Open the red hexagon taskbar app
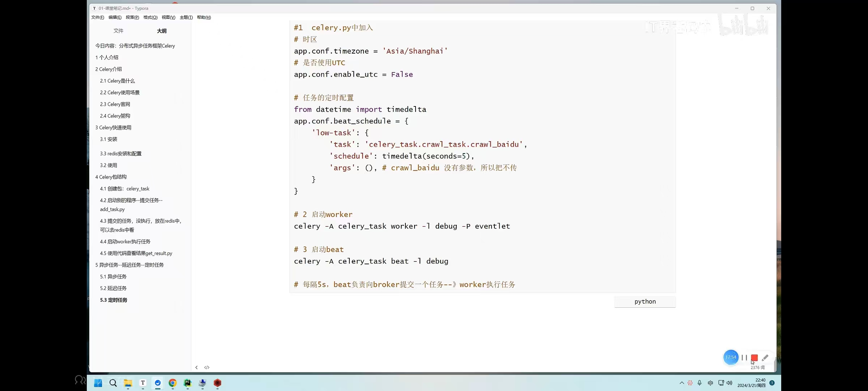Screen dimensions: 868x391 pyautogui.click(x=217, y=383)
